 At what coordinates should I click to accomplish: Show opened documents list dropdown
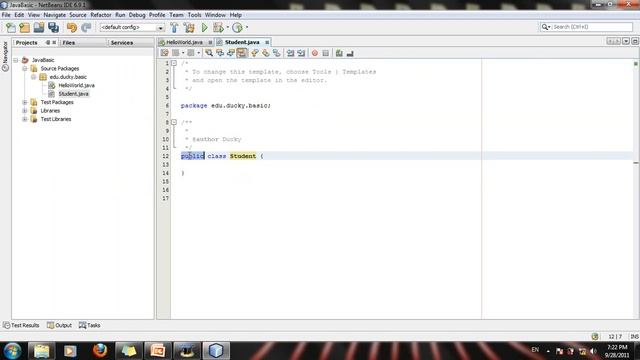point(626,42)
